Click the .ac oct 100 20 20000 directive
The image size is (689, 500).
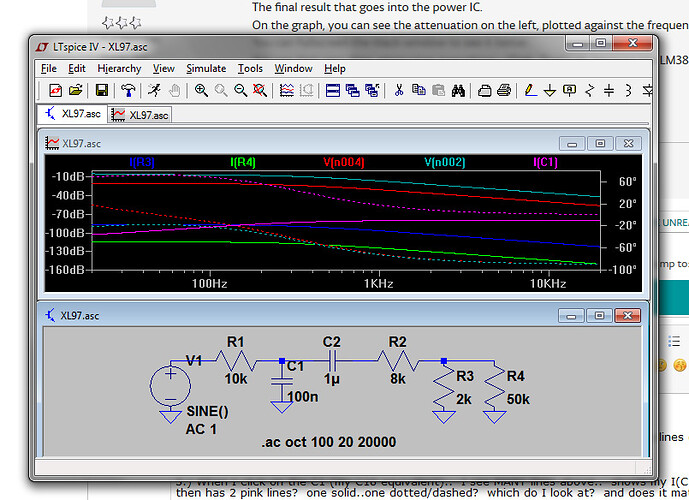327,442
